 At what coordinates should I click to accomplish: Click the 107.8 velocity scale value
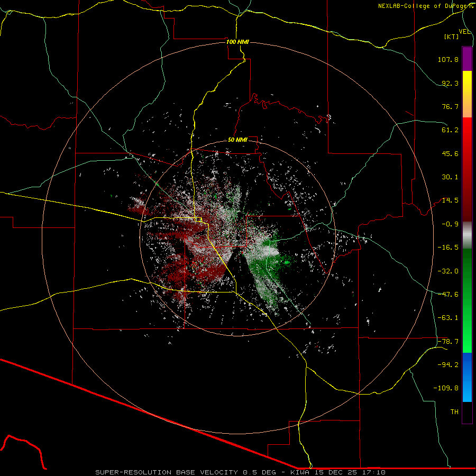click(x=448, y=59)
